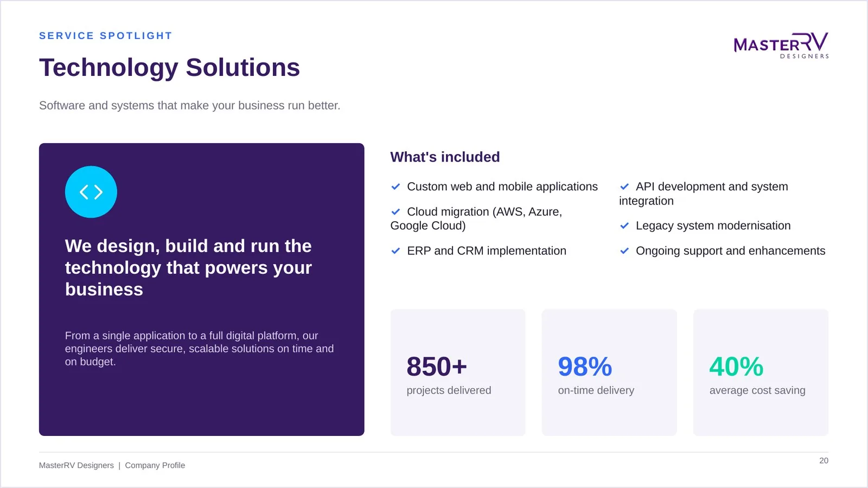Click the Ongoing support and enhancements text

click(730, 251)
